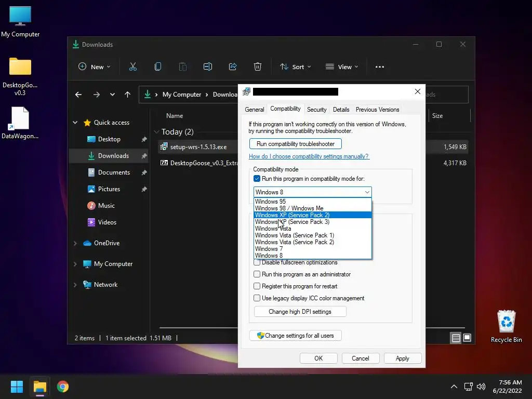Click Change high DPI settings button
Image resolution: width=532 pixels, height=399 pixels.
(x=300, y=312)
